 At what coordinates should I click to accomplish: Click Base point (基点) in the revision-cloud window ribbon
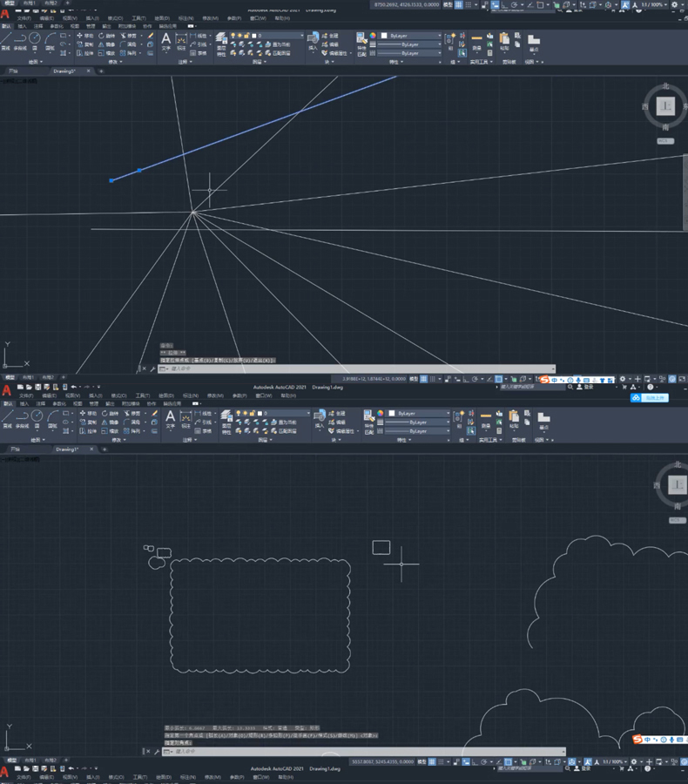pyautogui.click(x=544, y=420)
